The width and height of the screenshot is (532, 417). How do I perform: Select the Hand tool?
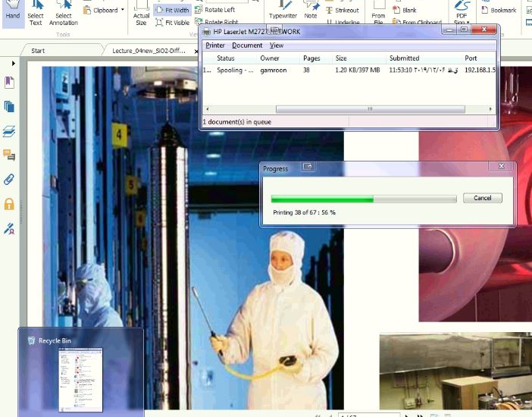[12, 14]
